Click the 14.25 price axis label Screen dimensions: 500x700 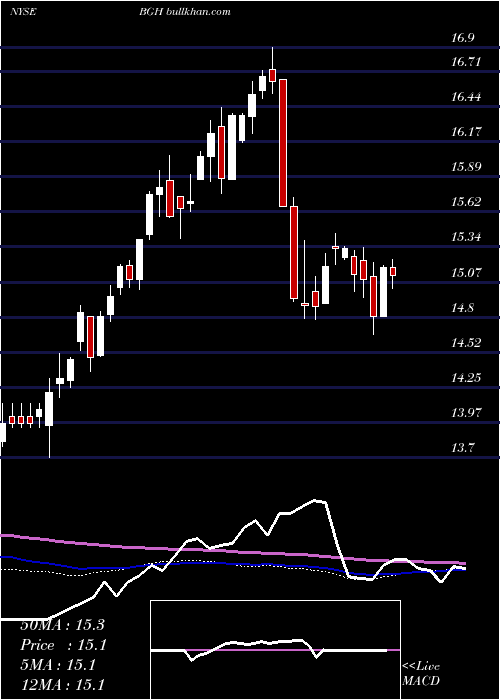(x=466, y=378)
